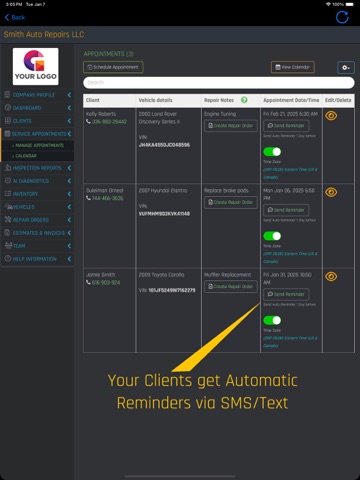360x480 pixels.
Task: Send reminder for Muffler Replacement appointment
Action: (286, 294)
